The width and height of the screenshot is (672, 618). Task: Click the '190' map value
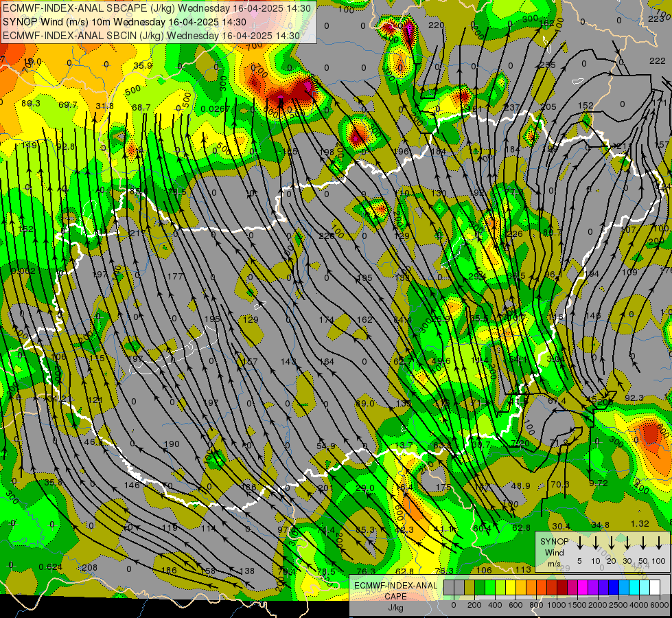pyautogui.click(x=172, y=444)
